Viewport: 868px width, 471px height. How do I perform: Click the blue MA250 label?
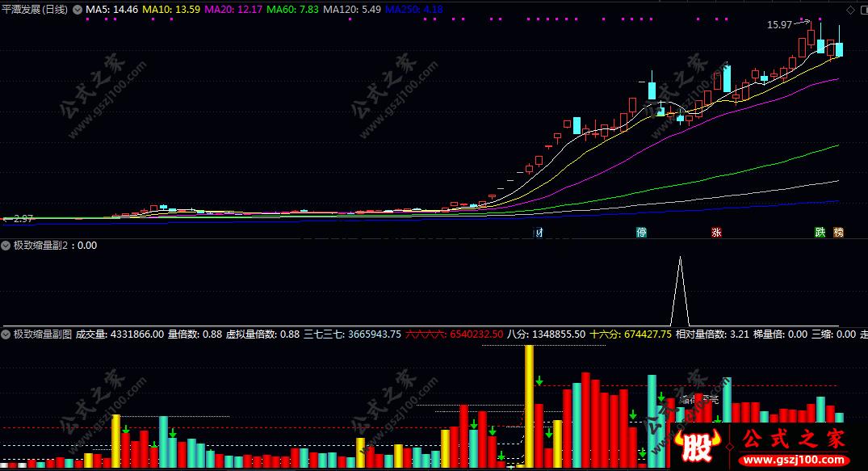[414, 10]
